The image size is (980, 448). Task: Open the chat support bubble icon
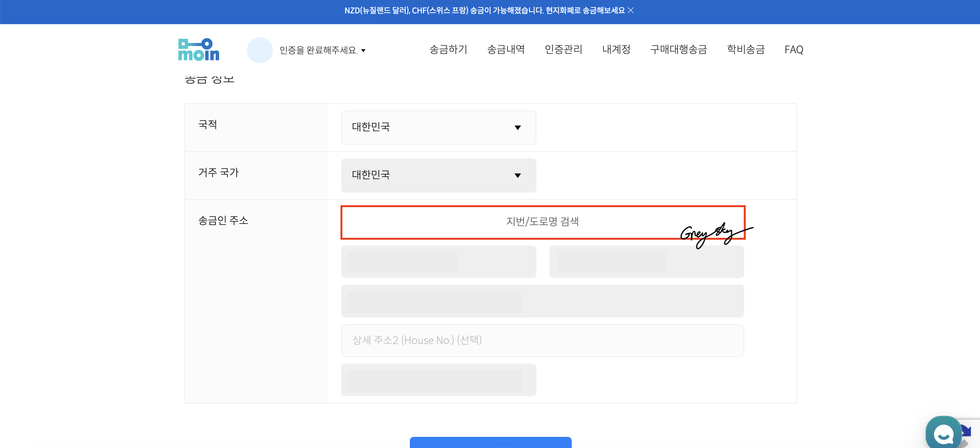click(x=943, y=434)
